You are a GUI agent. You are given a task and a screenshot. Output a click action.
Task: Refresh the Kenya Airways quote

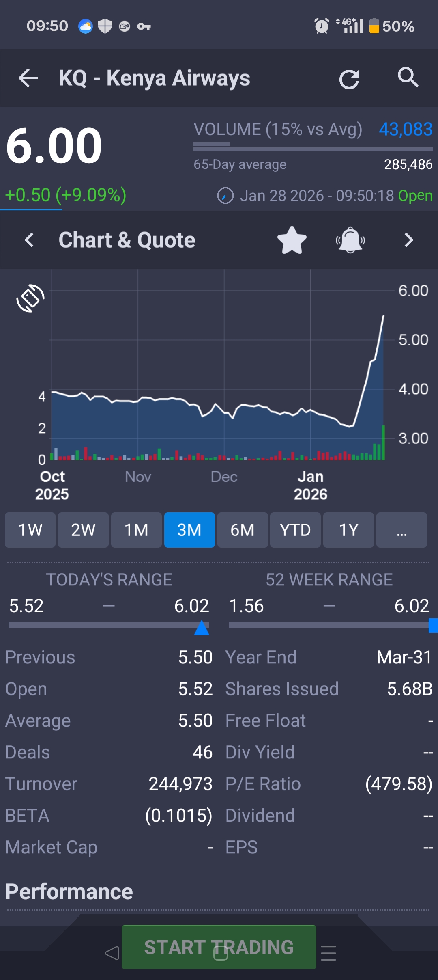[349, 79]
